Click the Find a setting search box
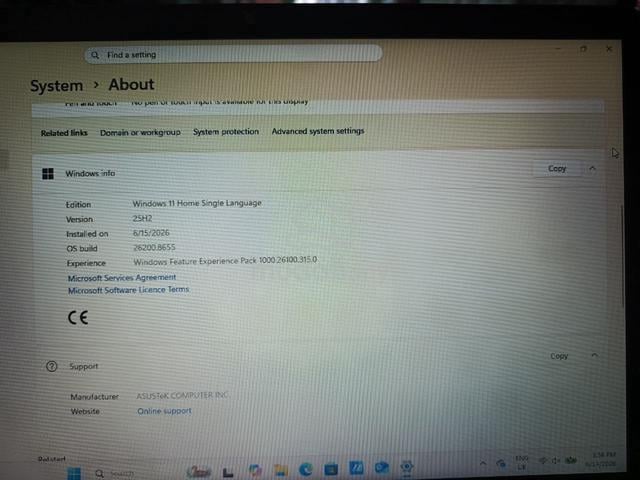640x480 pixels. click(233, 54)
